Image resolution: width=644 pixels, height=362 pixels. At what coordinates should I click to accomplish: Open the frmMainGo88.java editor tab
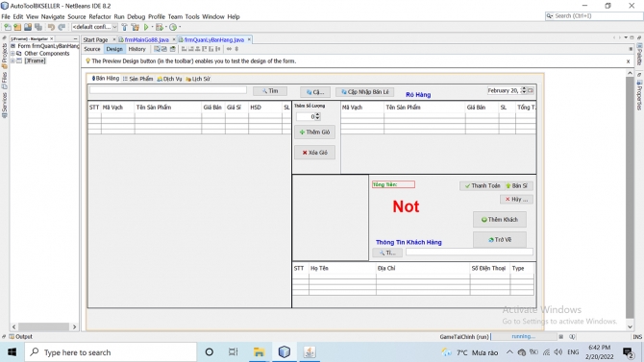point(147,39)
